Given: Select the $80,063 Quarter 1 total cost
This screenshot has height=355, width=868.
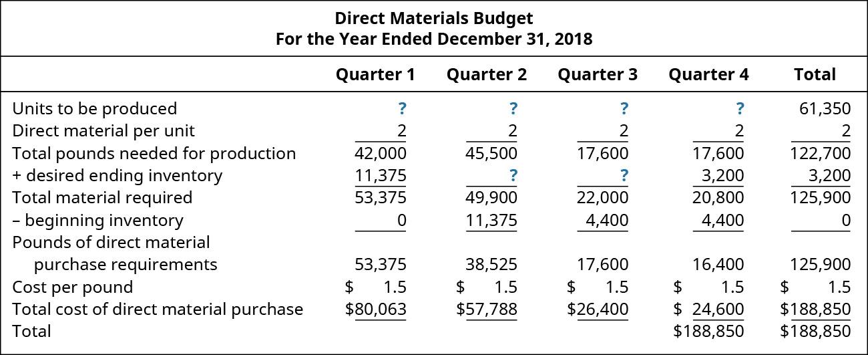Looking at the screenshot, I should [375, 309].
